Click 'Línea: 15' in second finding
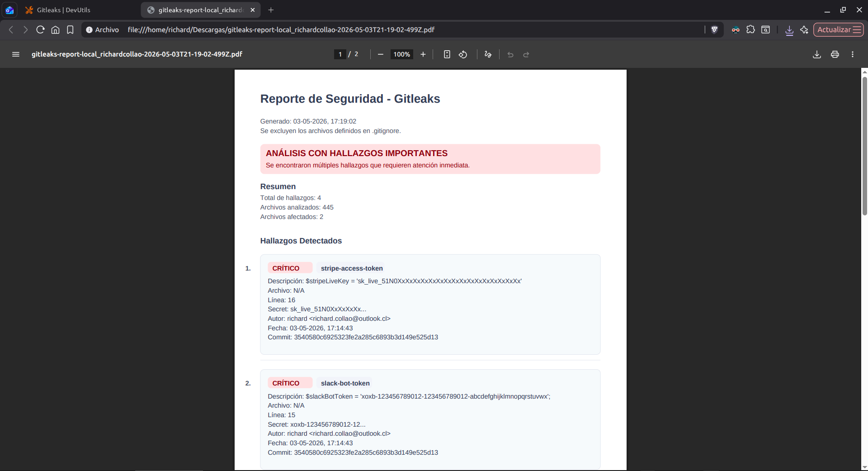 click(281, 415)
